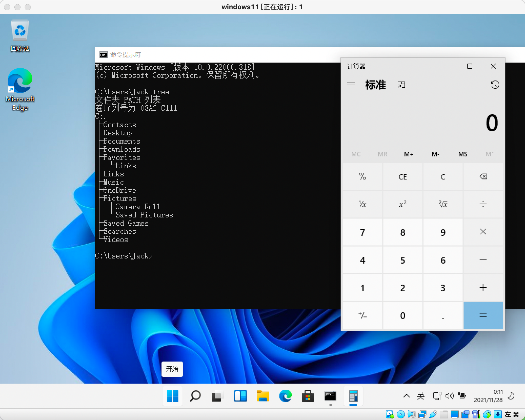Click the plus operator key
The height and width of the screenshot is (420, 525).
[x=483, y=288]
